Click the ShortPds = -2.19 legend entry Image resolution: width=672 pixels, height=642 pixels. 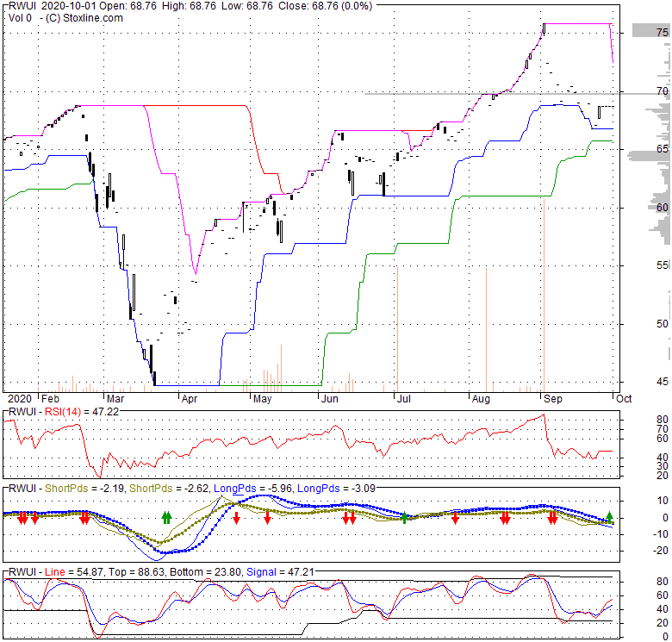tap(84, 488)
